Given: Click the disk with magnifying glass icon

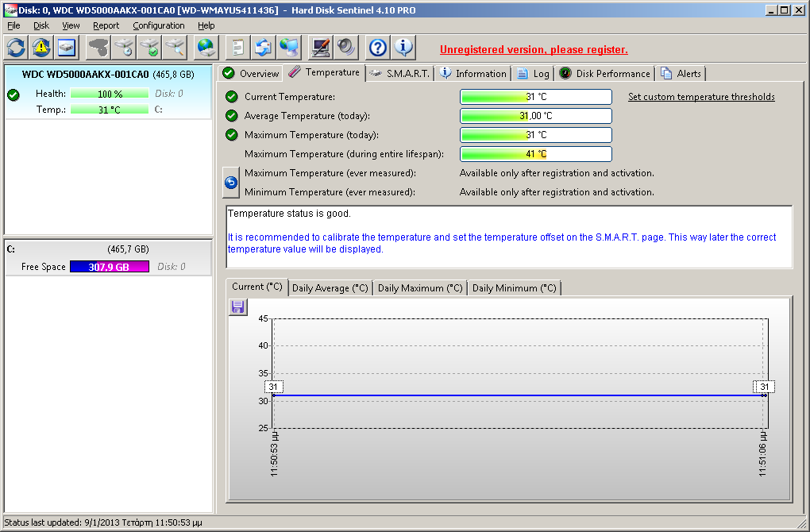Looking at the screenshot, I should [175, 48].
